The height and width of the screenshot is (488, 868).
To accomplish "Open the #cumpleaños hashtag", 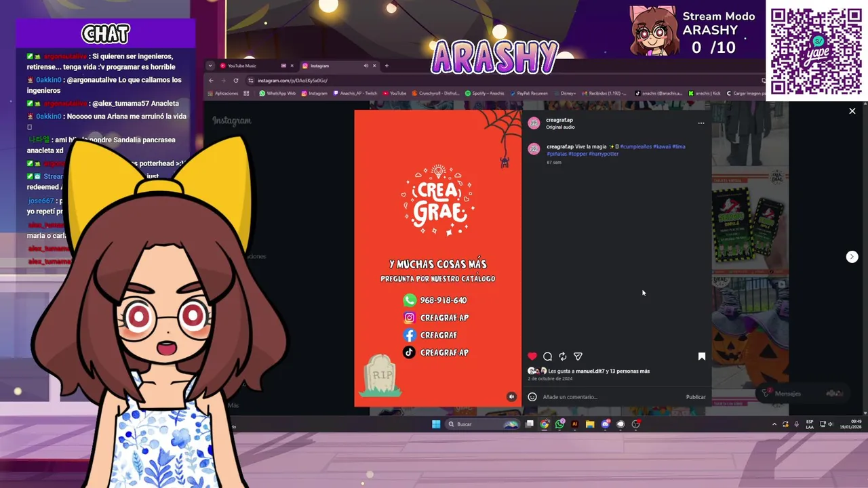I will [x=636, y=146].
